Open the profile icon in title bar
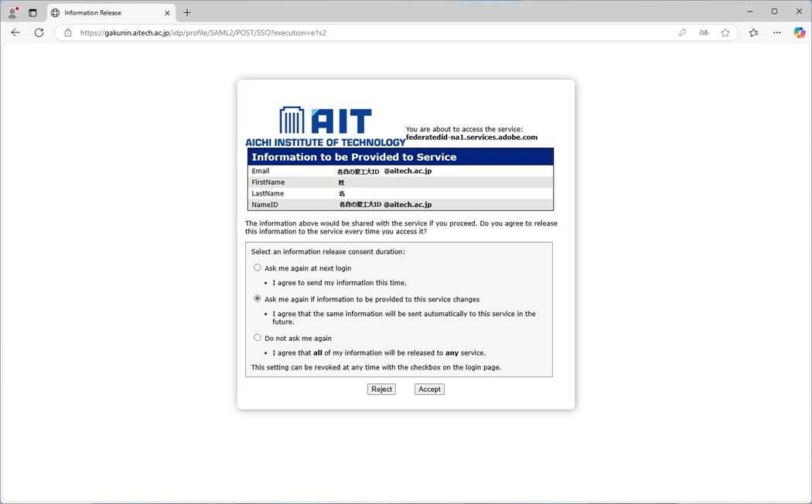Screen dimensions: 812x504 pos(12,12)
